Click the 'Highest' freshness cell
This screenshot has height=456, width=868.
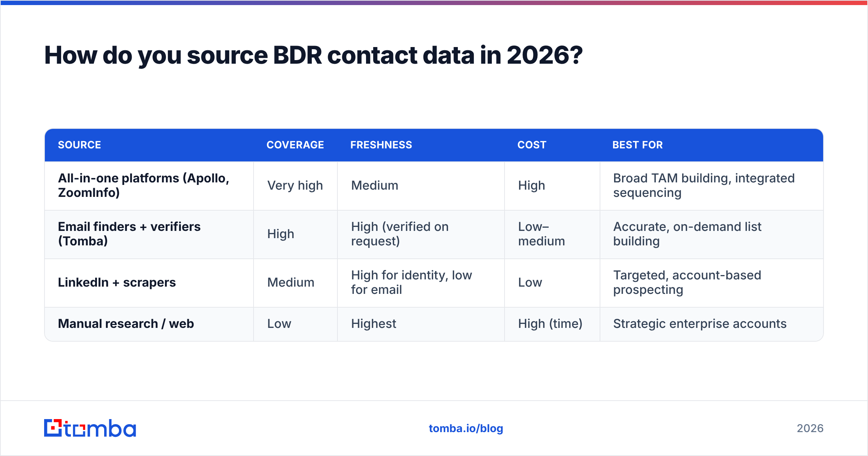(x=421, y=324)
